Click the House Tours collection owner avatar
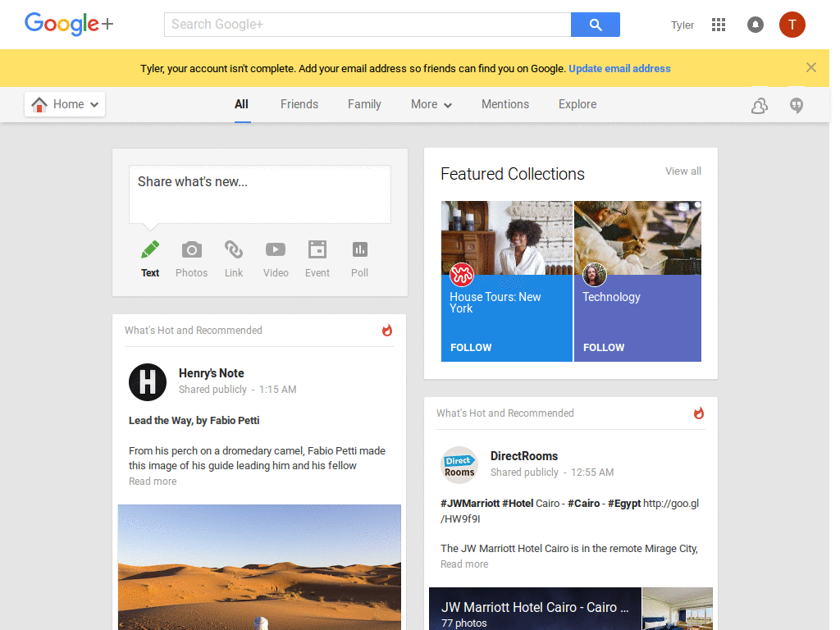The height and width of the screenshot is (630, 840). click(x=461, y=275)
